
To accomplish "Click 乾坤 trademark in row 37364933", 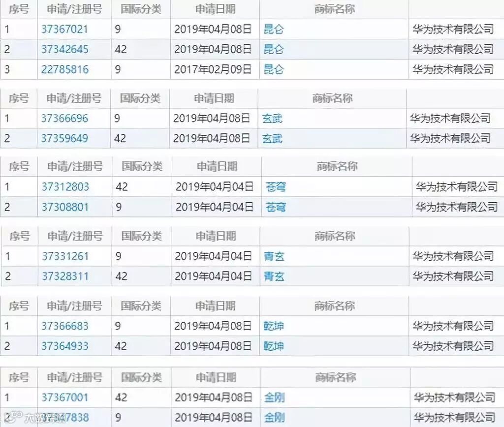I will (274, 346).
